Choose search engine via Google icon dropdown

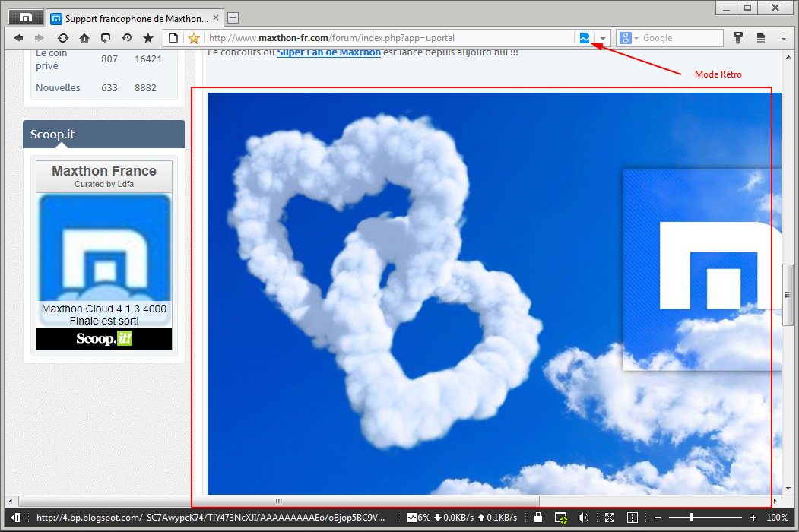629,38
